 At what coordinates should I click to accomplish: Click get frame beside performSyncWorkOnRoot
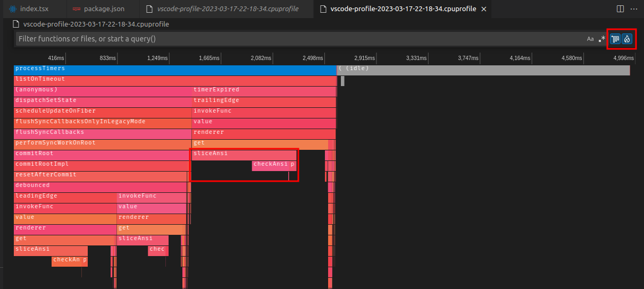(260, 144)
